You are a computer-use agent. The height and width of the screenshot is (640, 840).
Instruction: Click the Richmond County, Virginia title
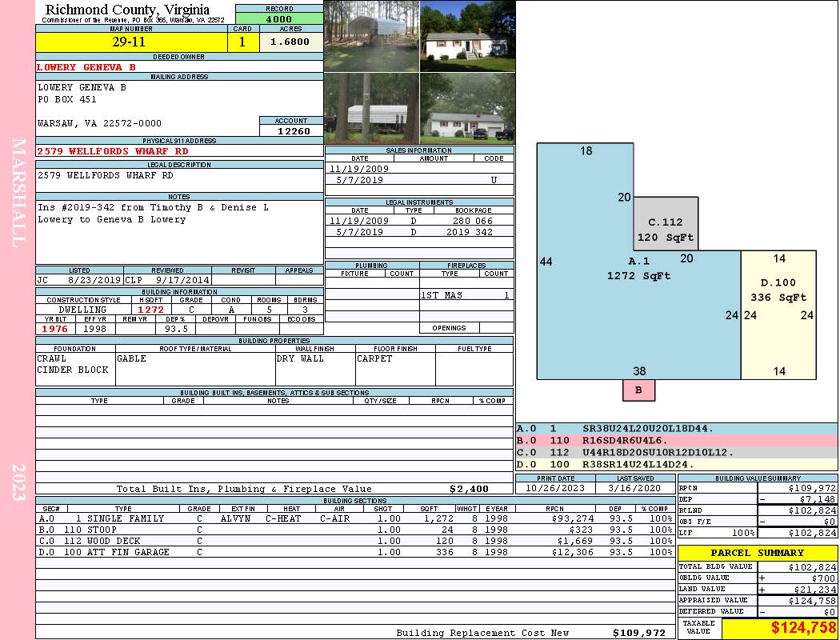point(127,10)
